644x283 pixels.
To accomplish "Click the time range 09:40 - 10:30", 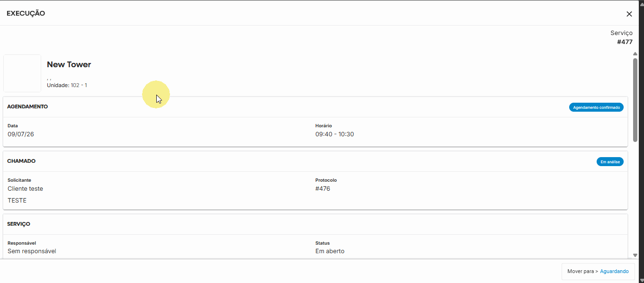I will pyautogui.click(x=334, y=134).
